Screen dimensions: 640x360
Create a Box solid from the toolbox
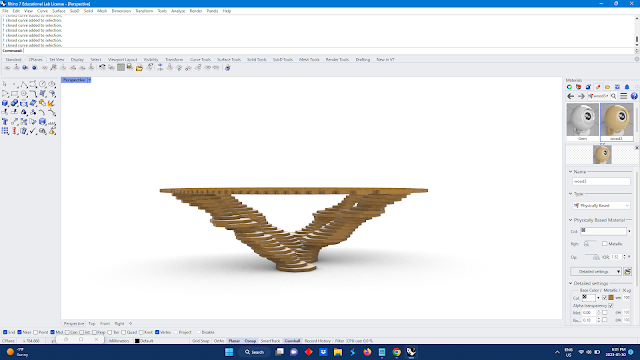(5, 103)
